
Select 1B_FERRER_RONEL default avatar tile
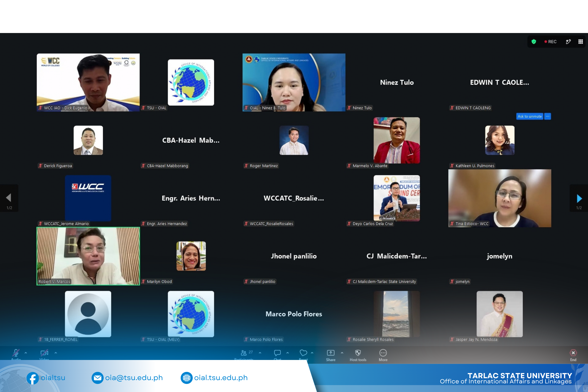tap(88, 314)
